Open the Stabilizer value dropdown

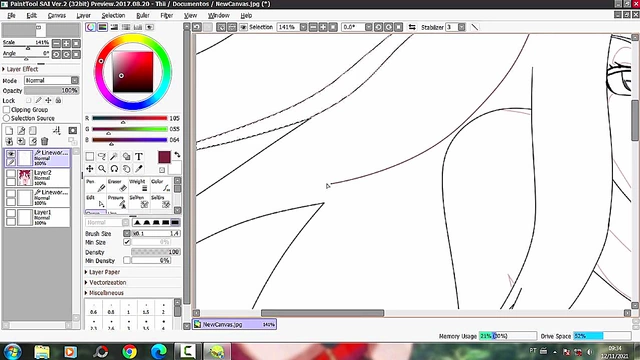(x=461, y=27)
